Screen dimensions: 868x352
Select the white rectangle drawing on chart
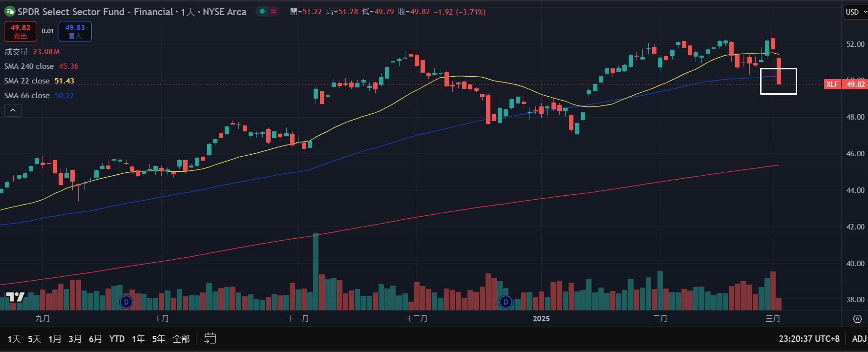[x=779, y=69]
